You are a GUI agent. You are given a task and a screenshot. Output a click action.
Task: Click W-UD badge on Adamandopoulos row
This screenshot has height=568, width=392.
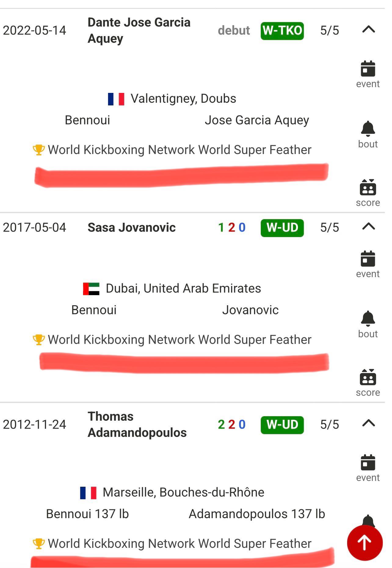(282, 425)
